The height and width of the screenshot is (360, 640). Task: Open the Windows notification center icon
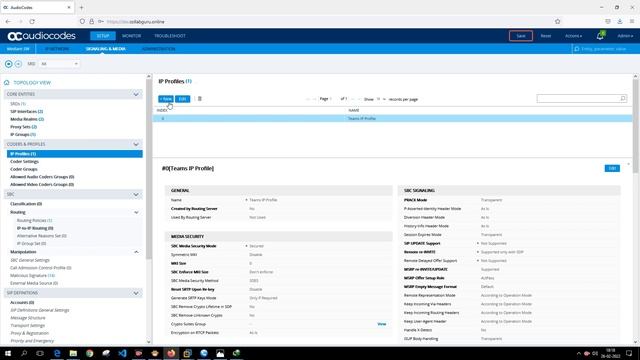[x=629, y=353]
